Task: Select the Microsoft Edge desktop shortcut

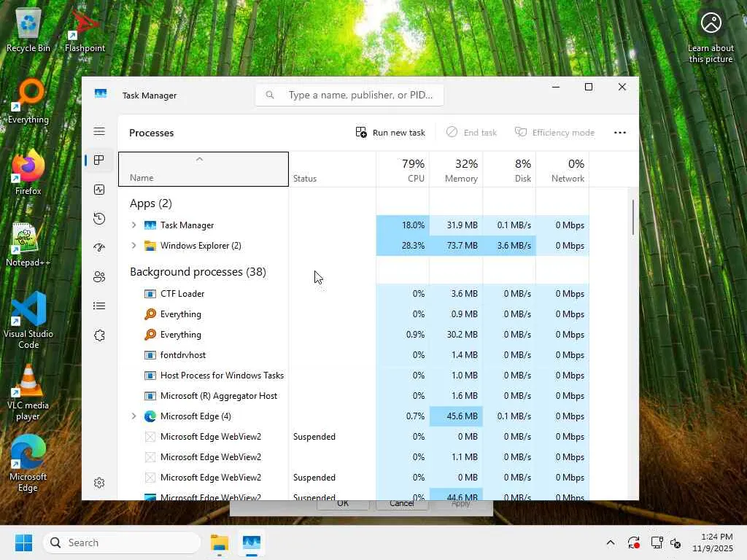Action: click(x=28, y=463)
